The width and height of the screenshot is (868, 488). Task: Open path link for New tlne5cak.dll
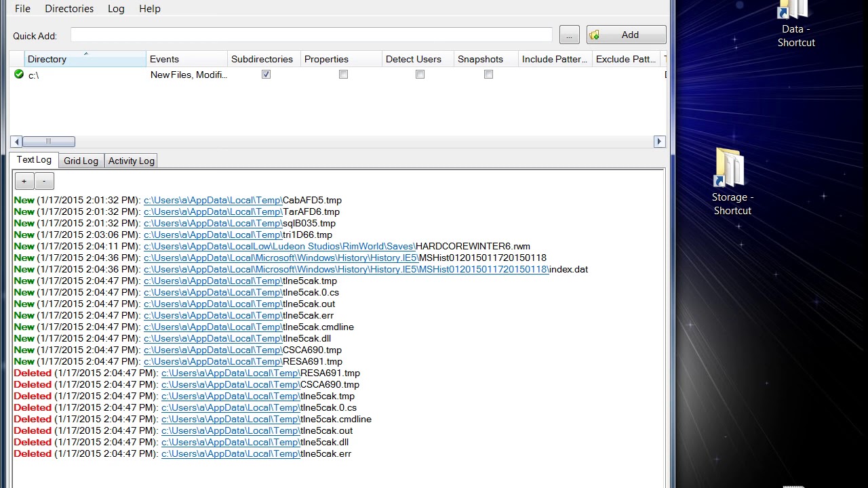point(213,338)
